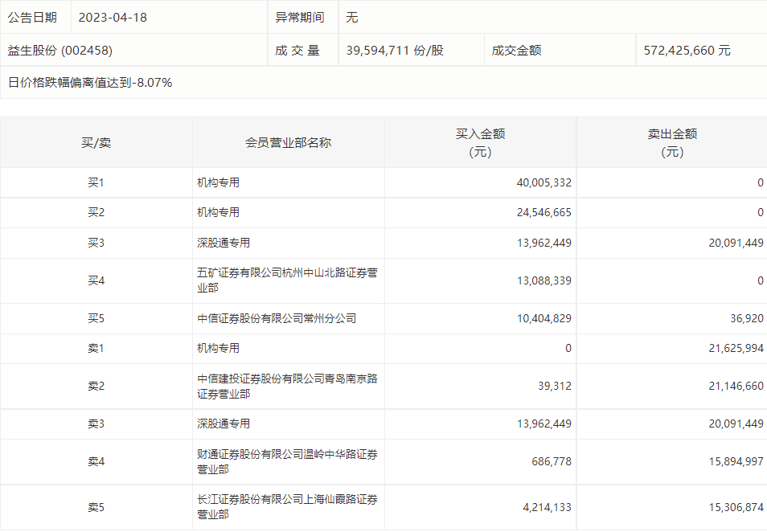Click 中信证券股份有限公司常州分公司 name
The width and height of the screenshot is (767, 532).
[x=277, y=319]
